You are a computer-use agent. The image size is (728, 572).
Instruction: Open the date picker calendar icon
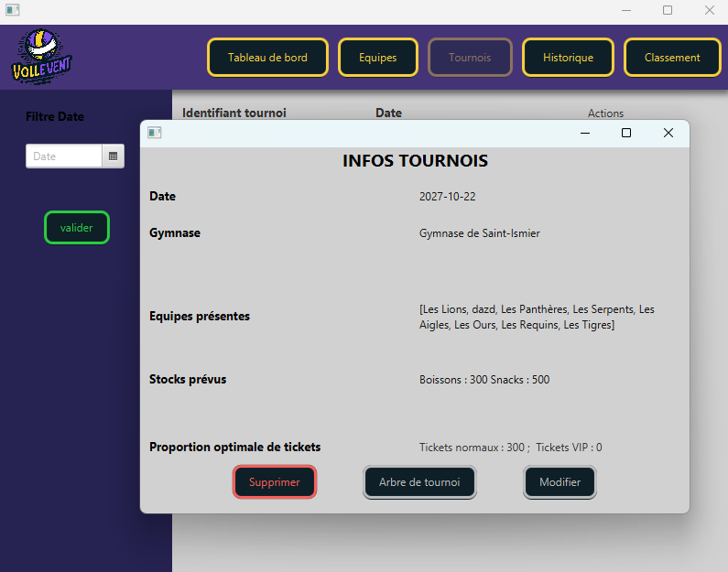pyautogui.click(x=113, y=156)
